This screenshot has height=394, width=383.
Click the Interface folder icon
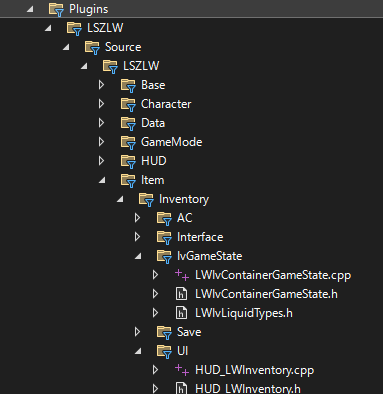(164, 237)
